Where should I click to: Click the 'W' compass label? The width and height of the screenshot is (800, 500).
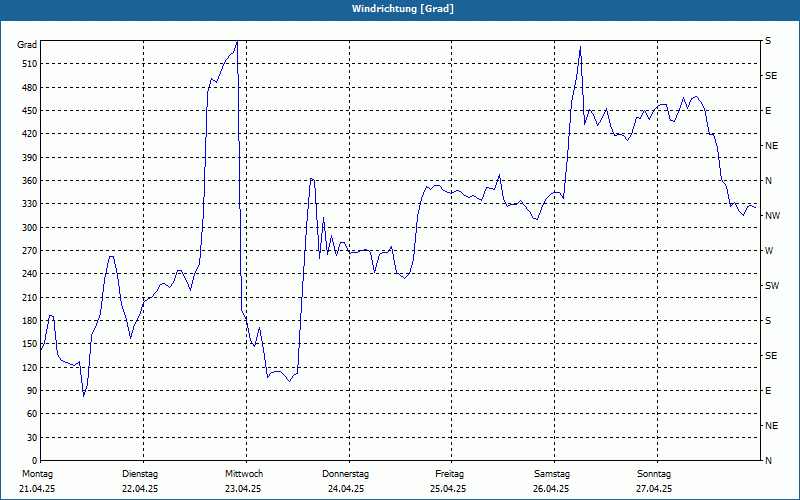(769, 251)
